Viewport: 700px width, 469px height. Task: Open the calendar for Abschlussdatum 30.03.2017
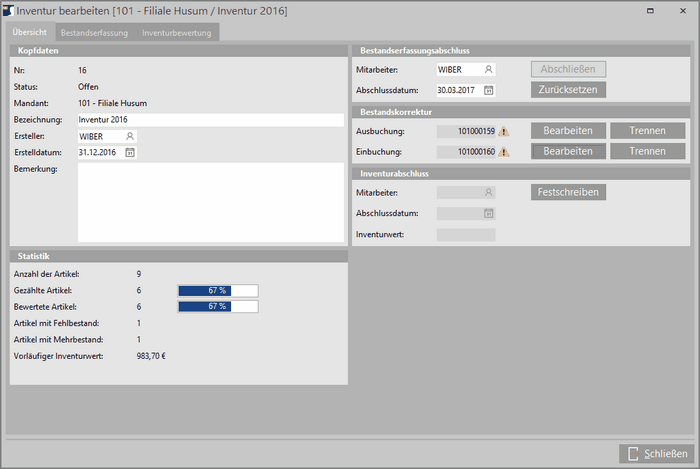pos(488,90)
